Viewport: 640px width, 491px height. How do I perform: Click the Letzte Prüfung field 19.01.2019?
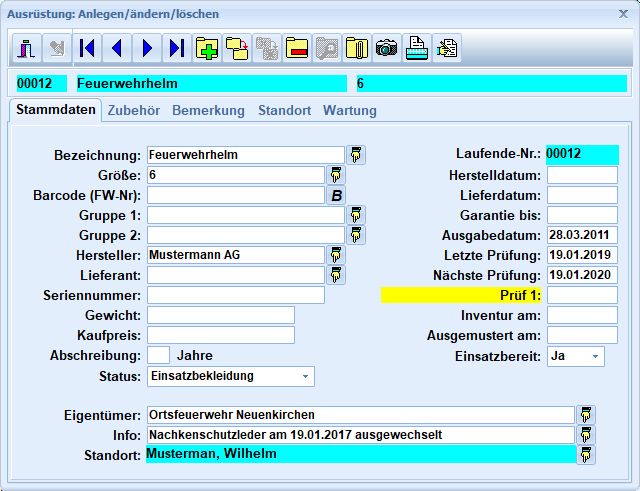582,255
